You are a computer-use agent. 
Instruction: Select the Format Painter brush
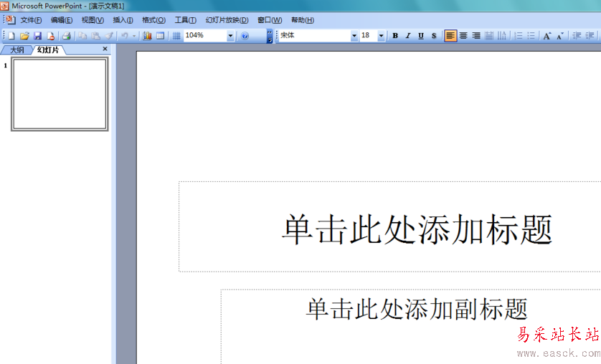tap(109, 36)
